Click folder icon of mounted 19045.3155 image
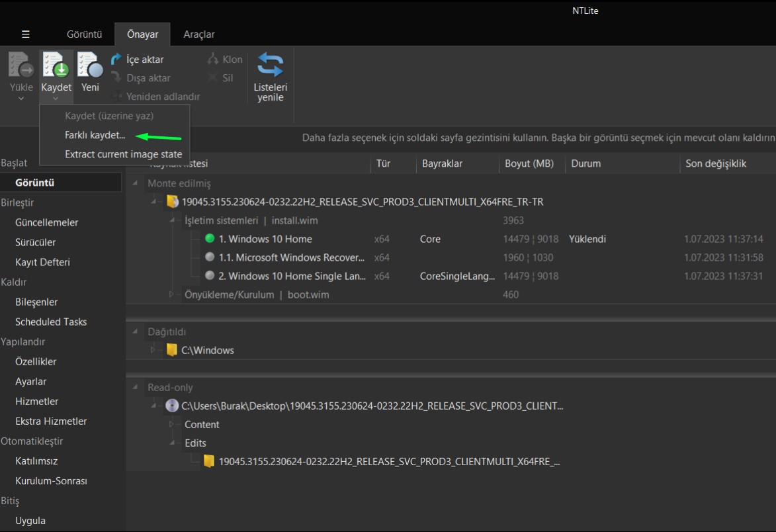The height and width of the screenshot is (532, 776). (172, 201)
